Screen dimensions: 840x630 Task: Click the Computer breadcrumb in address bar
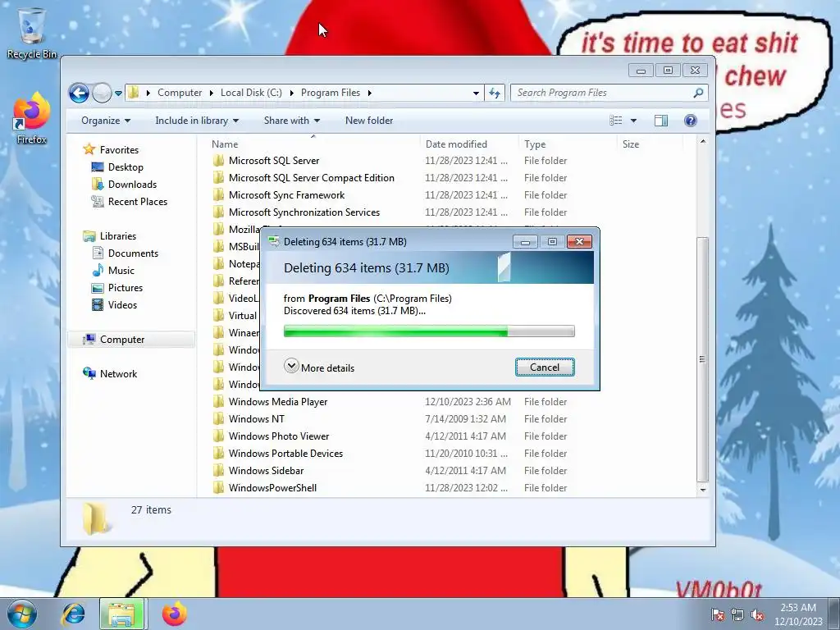coord(180,93)
